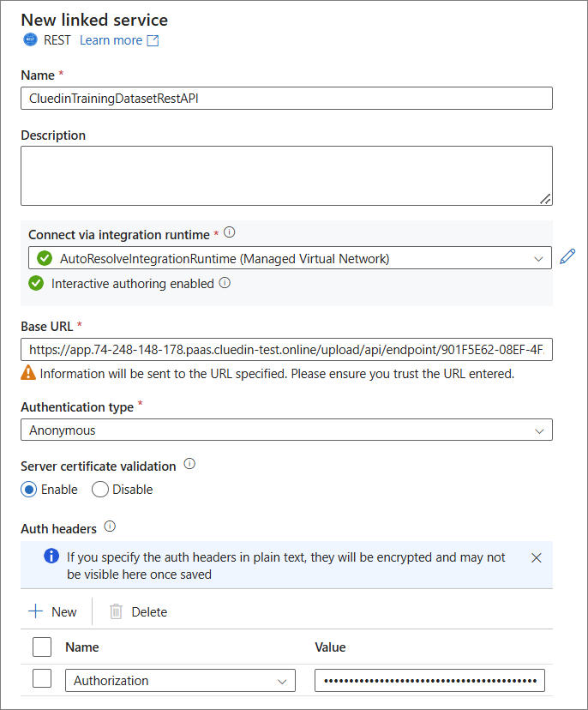Open the pencil icon to edit integration runtime
The image size is (588, 710).
coord(567,257)
